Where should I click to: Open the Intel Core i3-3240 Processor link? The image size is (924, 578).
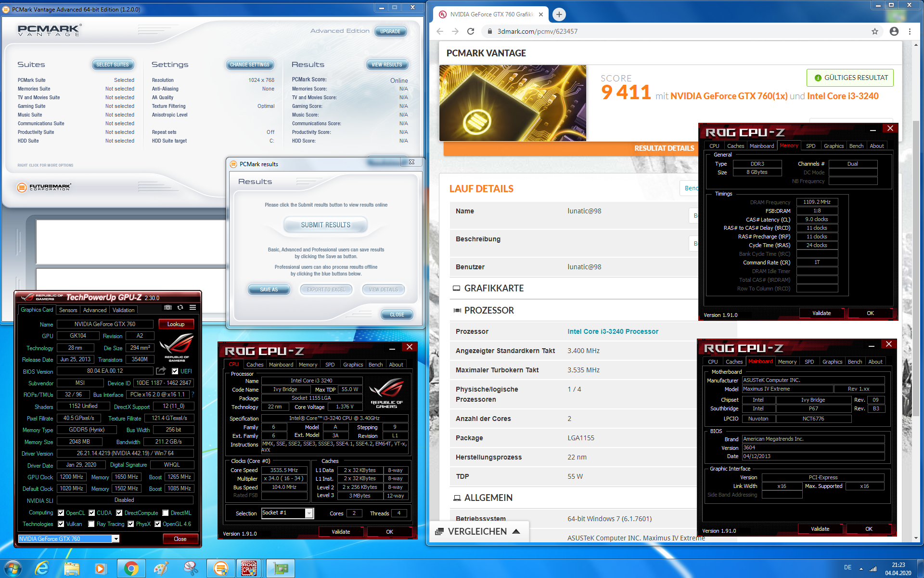click(x=613, y=331)
